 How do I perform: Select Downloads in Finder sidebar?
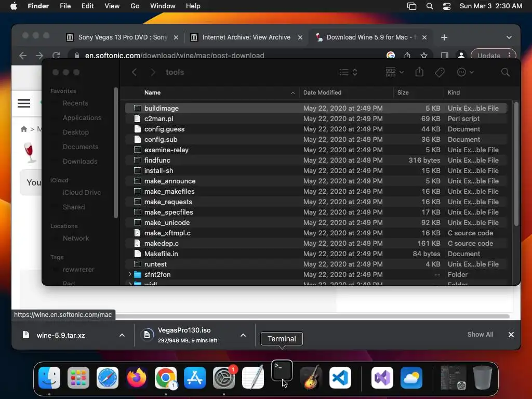coord(80,162)
